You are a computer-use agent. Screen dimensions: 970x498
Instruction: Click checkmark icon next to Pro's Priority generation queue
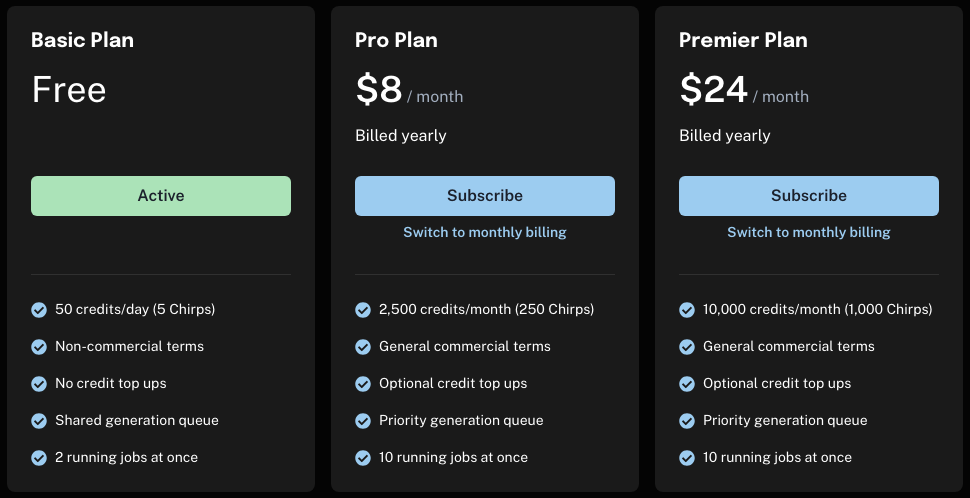pyautogui.click(x=363, y=421)
